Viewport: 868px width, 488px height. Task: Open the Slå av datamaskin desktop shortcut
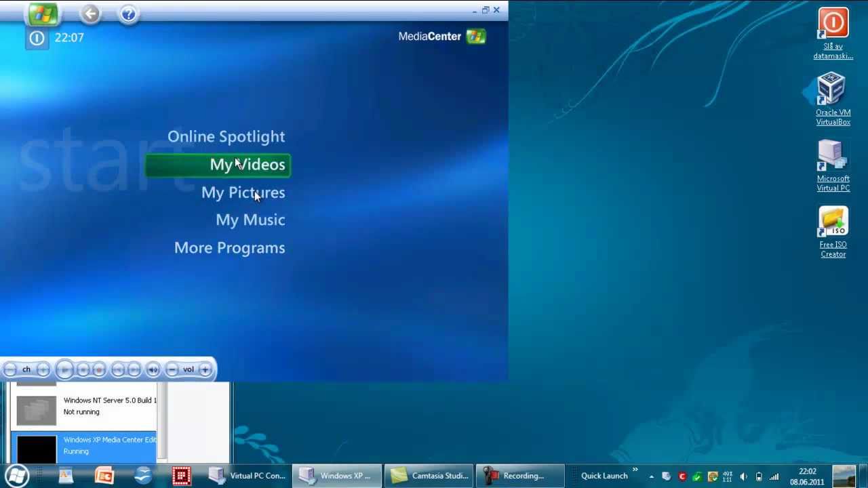833,33
